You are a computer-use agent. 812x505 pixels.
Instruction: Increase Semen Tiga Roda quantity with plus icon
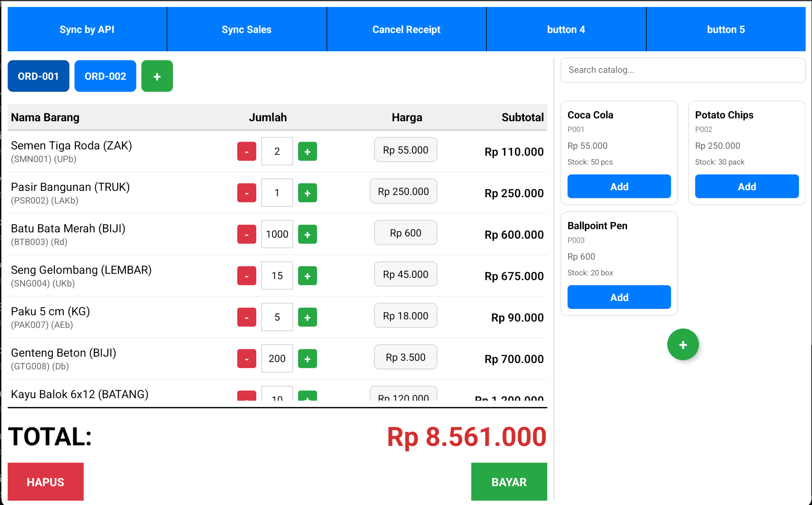pos(307,151)
